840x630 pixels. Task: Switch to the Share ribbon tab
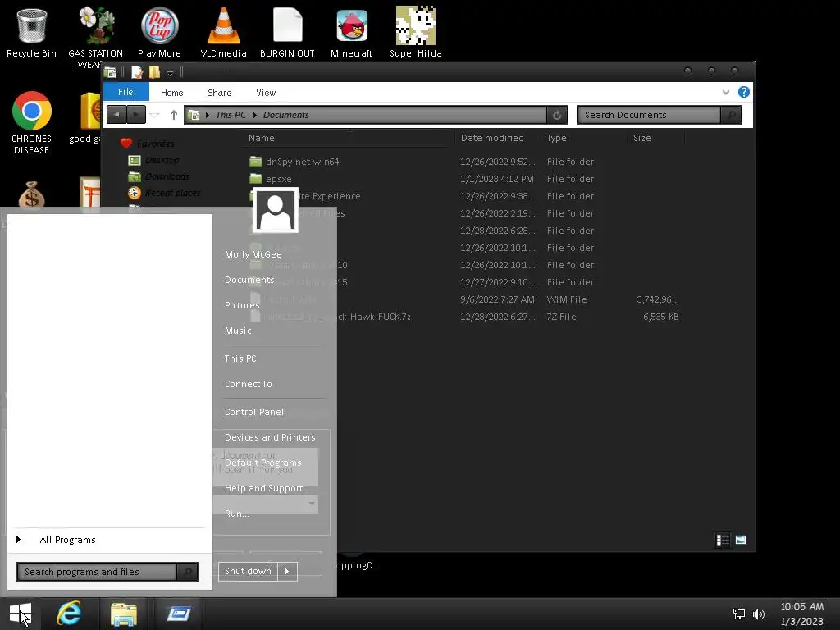click(219, 92)
